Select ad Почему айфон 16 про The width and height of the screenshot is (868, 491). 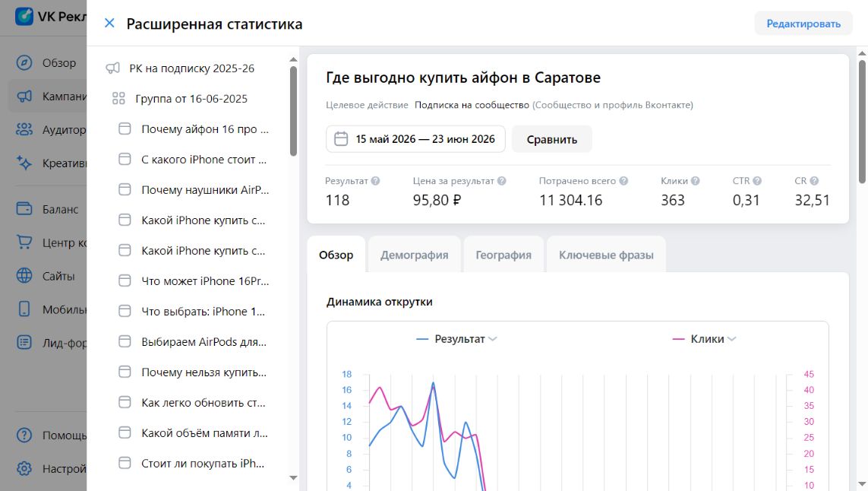(x=205, y=129)
